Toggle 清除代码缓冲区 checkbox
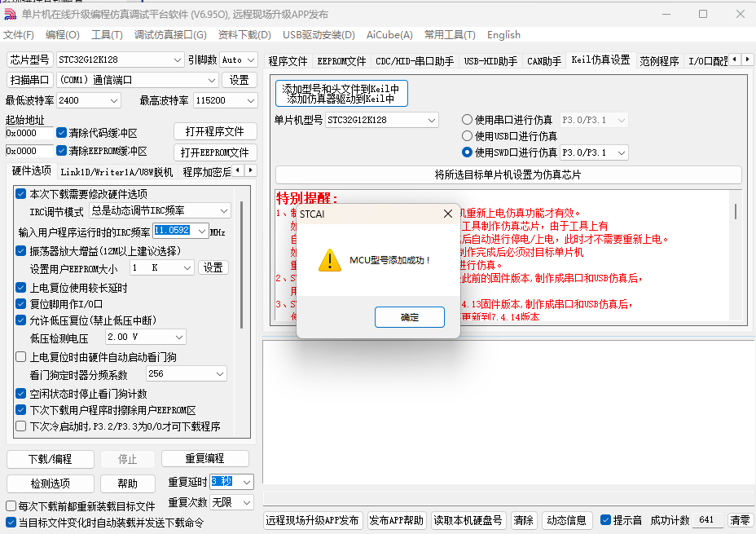756x534 pixels. point(61,133)
